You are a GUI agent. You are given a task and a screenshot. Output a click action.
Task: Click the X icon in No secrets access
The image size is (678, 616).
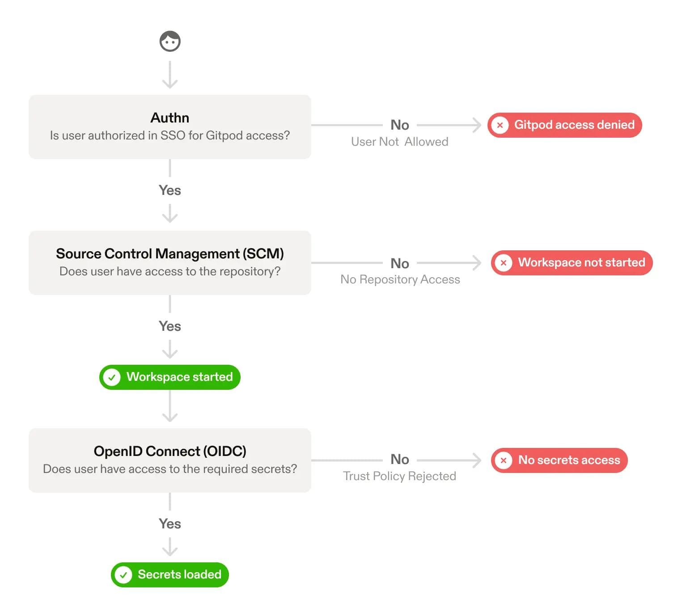(x=504, y=460)
